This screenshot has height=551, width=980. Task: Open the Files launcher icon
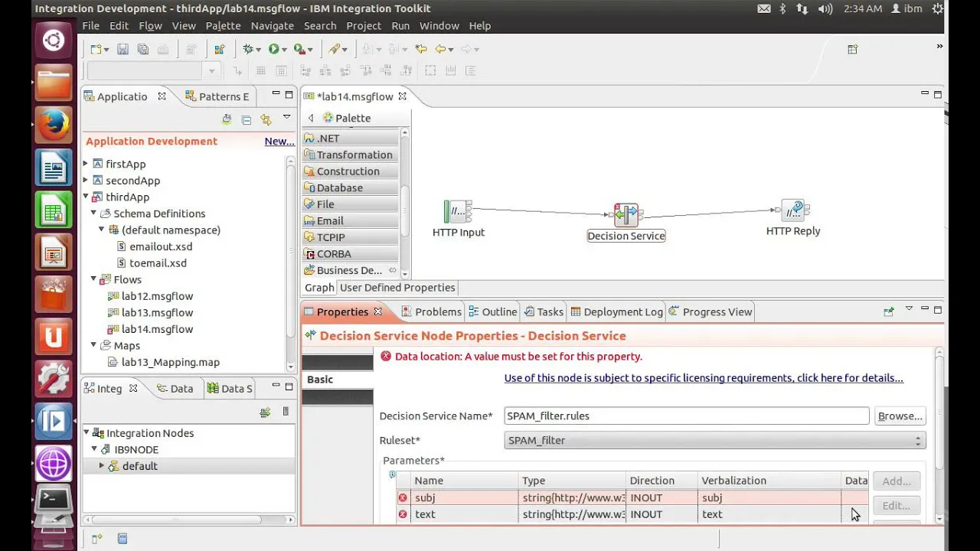(x=54, y=83)
